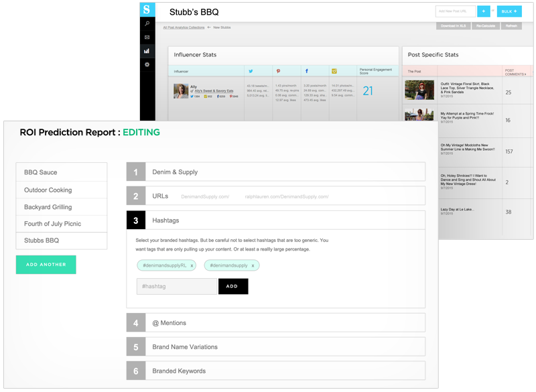
Task: Collapse step 3 Hashtags section
Action: (x=276, y=220)
